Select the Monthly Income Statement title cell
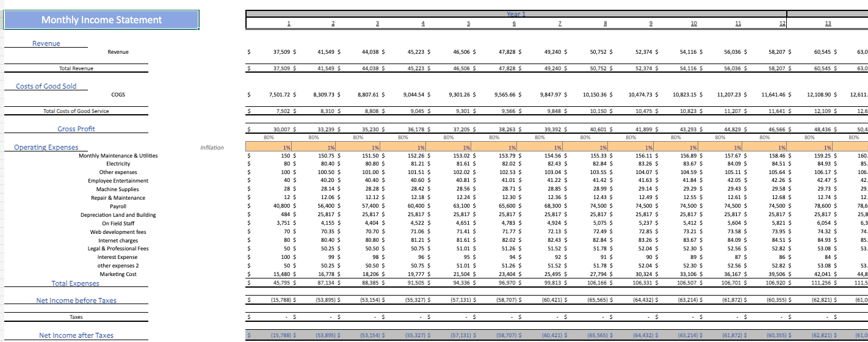 point(101,20)
